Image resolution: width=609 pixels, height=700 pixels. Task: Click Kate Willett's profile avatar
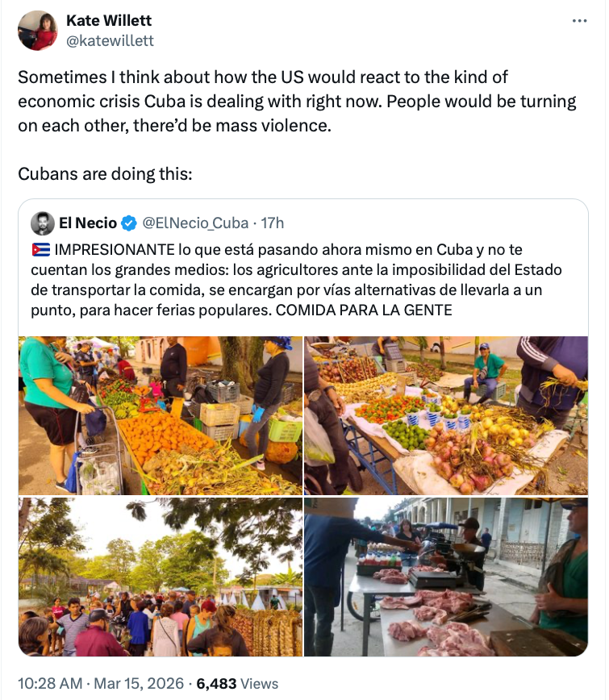tap(38, 31)
